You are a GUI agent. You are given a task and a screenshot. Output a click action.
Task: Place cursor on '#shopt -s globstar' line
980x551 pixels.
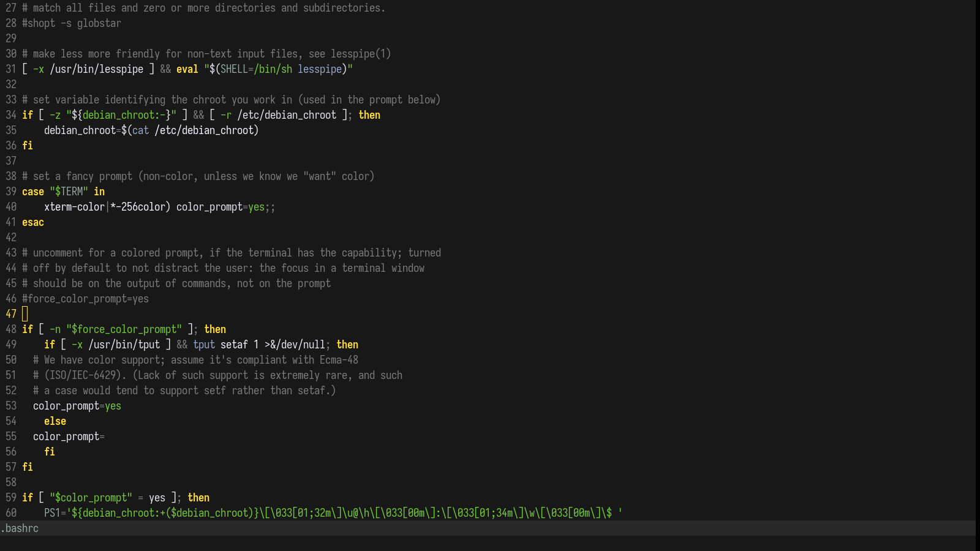(x=72, y=23)
